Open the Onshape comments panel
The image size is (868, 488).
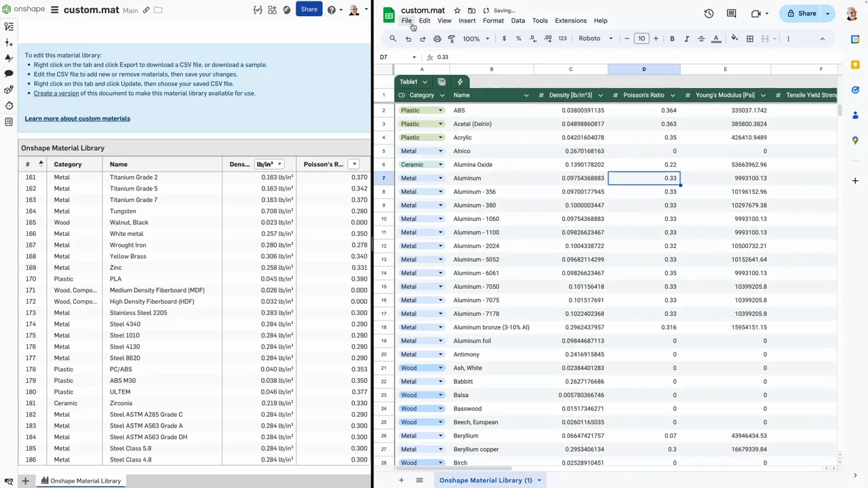pyautogui.click(x=9, y=73)
